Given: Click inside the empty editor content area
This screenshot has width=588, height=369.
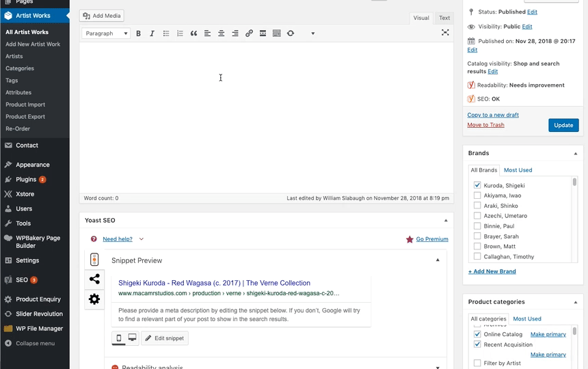Looking at the screenshot, I should click(266, 118).
